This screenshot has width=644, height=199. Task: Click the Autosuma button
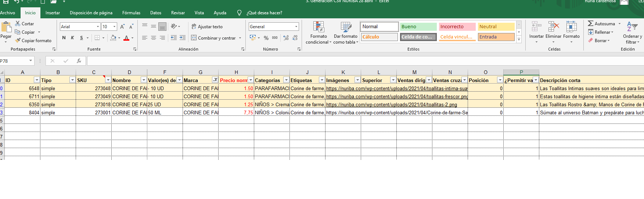tap(601, 23)
